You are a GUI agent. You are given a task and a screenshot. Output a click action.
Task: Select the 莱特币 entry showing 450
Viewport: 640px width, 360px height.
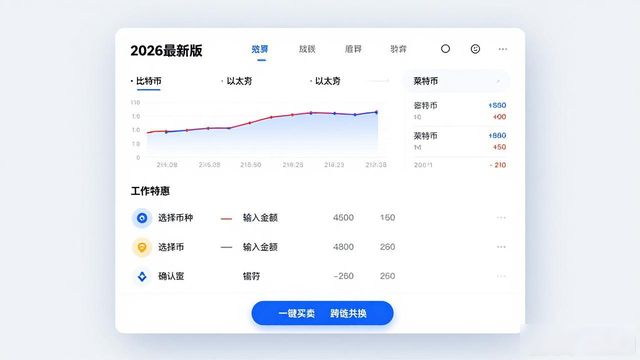click(460, 141)
